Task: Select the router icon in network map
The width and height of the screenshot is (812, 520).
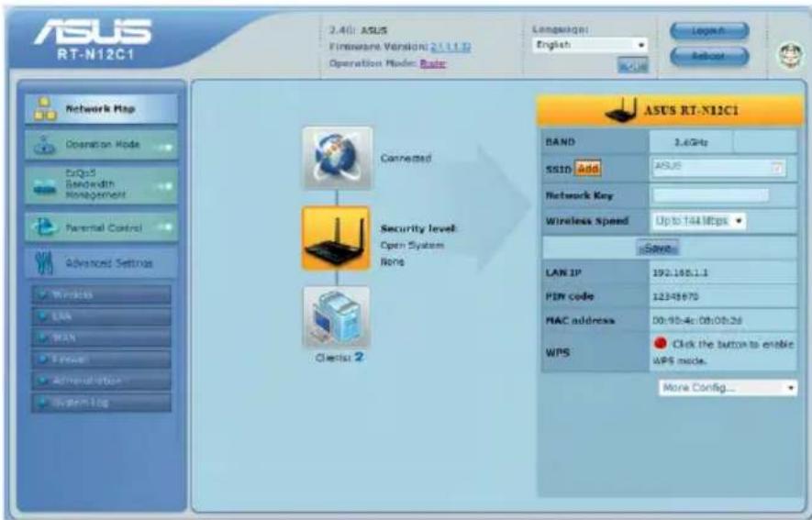Action: tap(336, 238)
